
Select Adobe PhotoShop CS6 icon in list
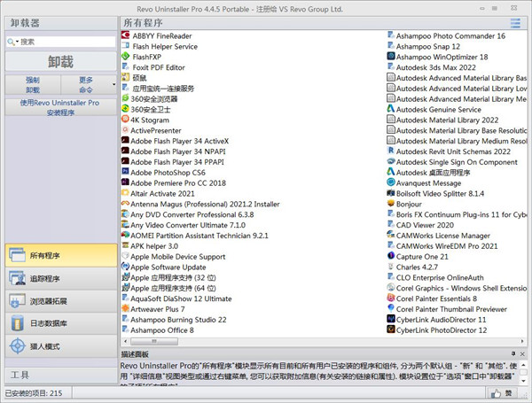tap(125, 173)
